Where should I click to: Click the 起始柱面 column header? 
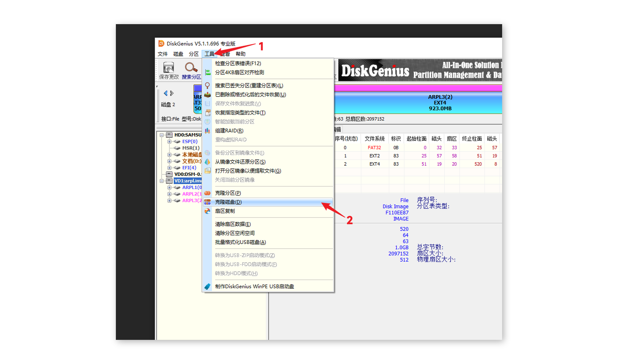[417, 139]
